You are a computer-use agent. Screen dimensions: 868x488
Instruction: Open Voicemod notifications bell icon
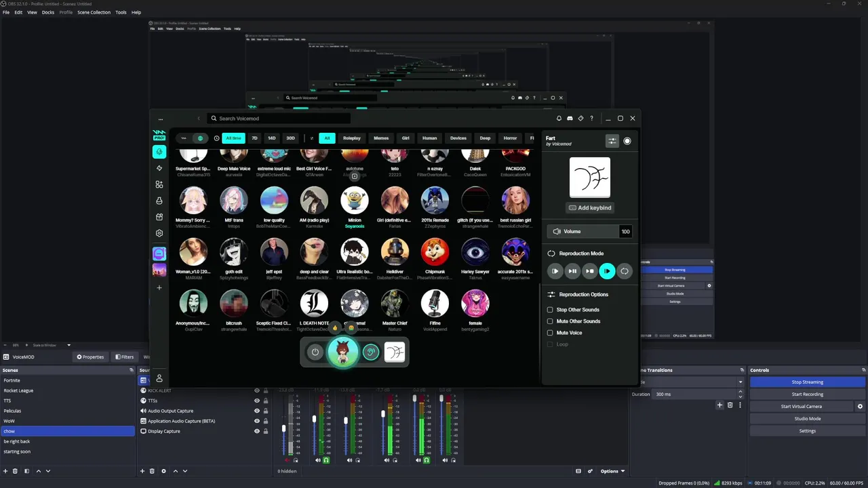(559, 118)
